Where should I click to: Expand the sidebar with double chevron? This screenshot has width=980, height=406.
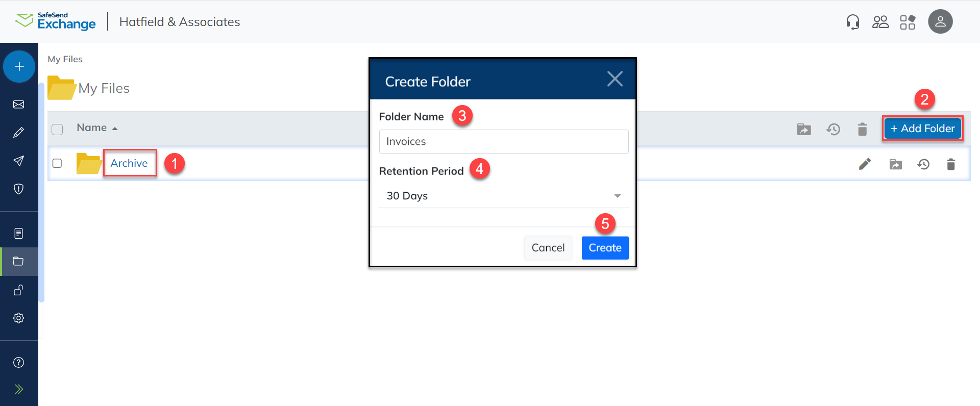(x=19, y=389)
